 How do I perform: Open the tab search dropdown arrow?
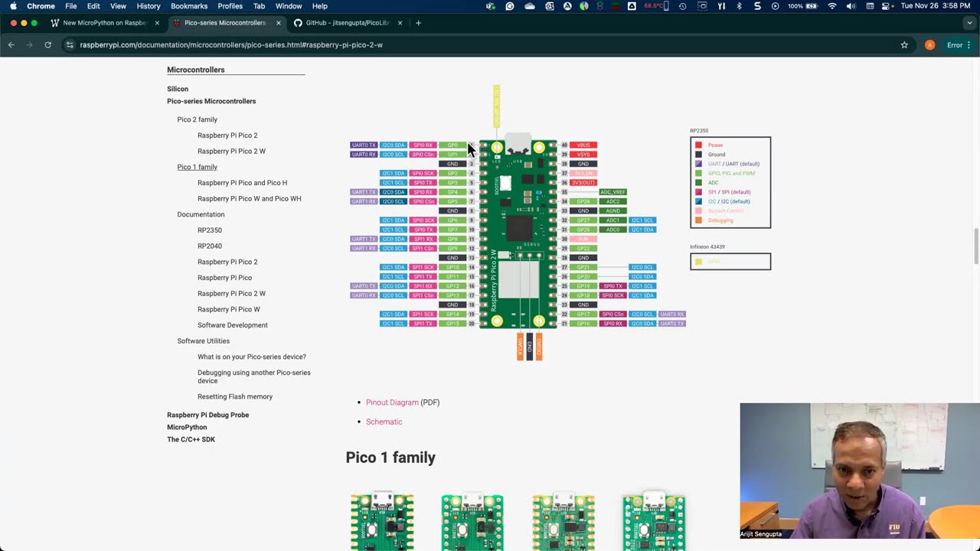coord(969,23)
